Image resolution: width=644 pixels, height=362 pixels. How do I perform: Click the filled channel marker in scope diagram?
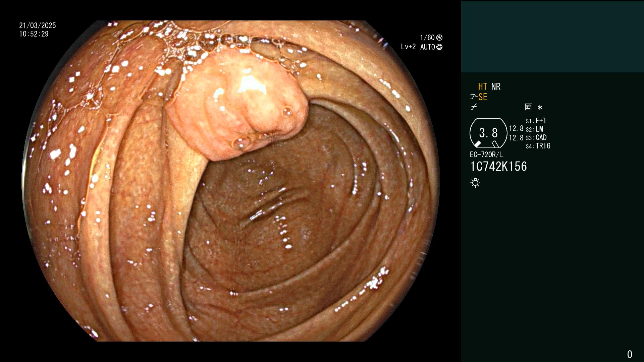(x=477, y=144)
